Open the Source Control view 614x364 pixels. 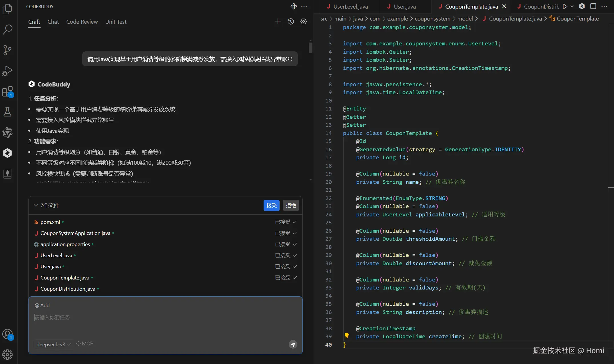(x=7, y=50)
